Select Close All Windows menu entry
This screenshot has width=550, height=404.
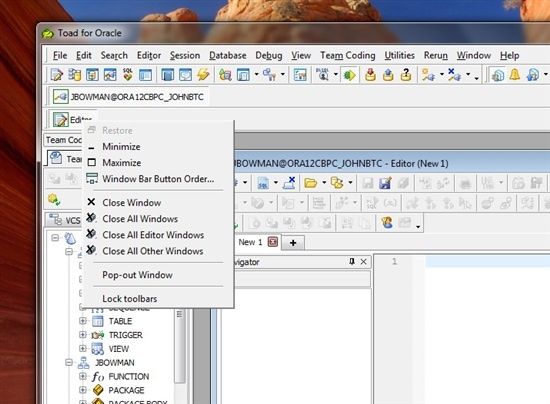coord(158,219)
